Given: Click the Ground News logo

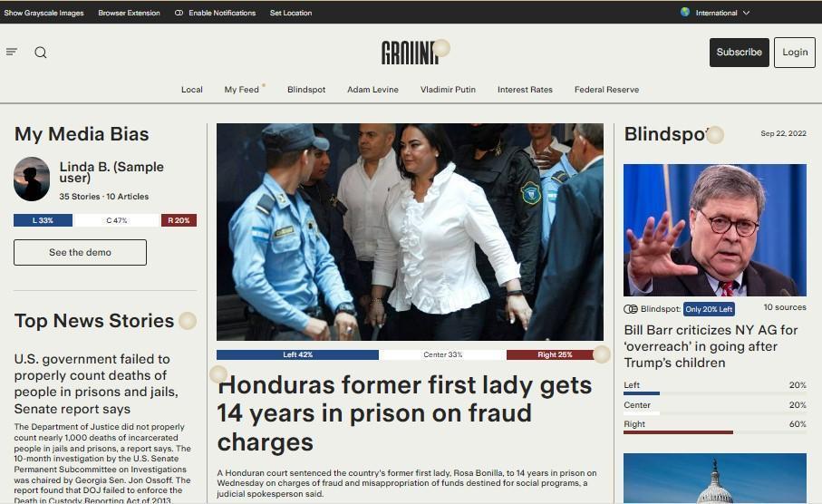Looking at the screenshot, I should pyautogui.click(x=410, y=53).
